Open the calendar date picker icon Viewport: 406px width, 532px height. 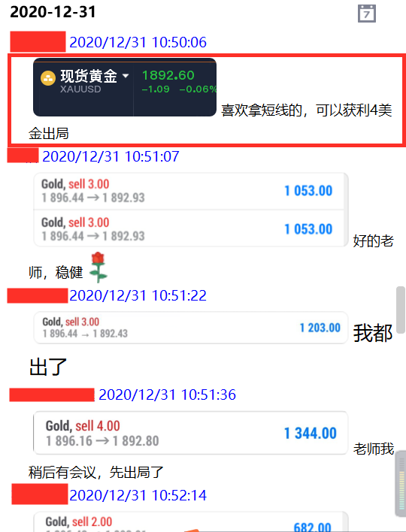tap(367, 14)
